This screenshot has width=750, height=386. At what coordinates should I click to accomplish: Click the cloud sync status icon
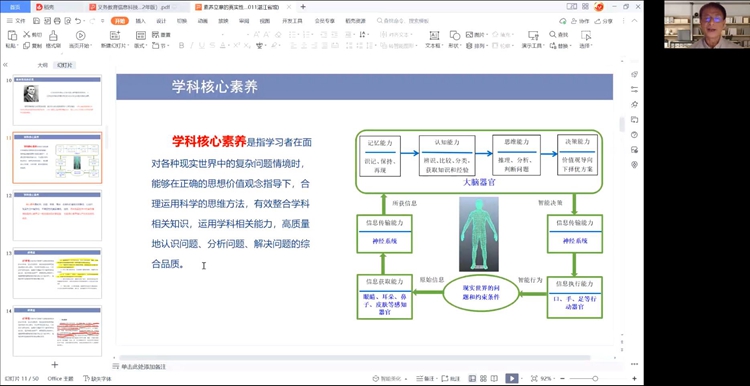point(563,21)
